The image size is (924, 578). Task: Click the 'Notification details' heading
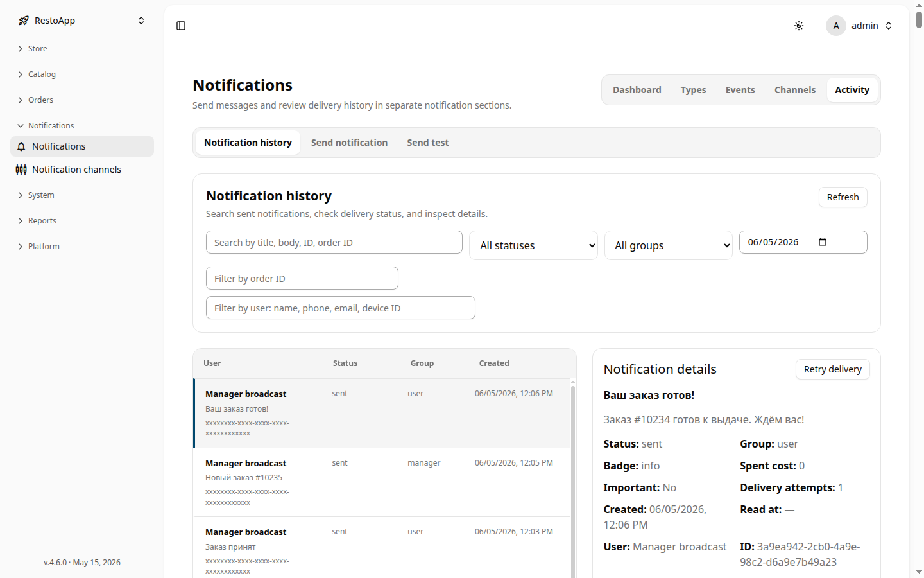point(660,369)
